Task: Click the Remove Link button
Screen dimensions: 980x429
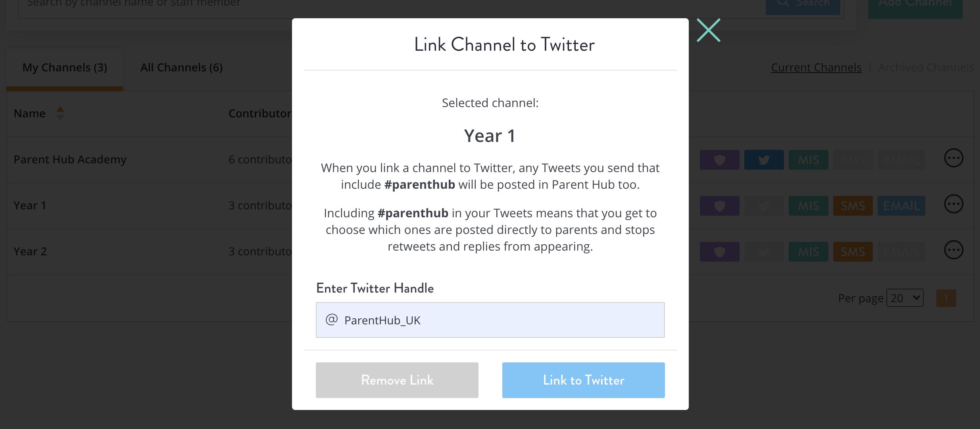Action: pyautogui.click(x=397, y=380)
